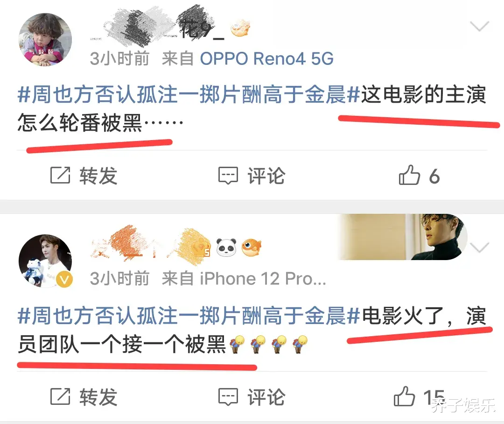Viewport: 504px width, 424px height.
Task: Open the curly-haired child avatar profile
Action: pyautogui.click(x=45, y=40)
